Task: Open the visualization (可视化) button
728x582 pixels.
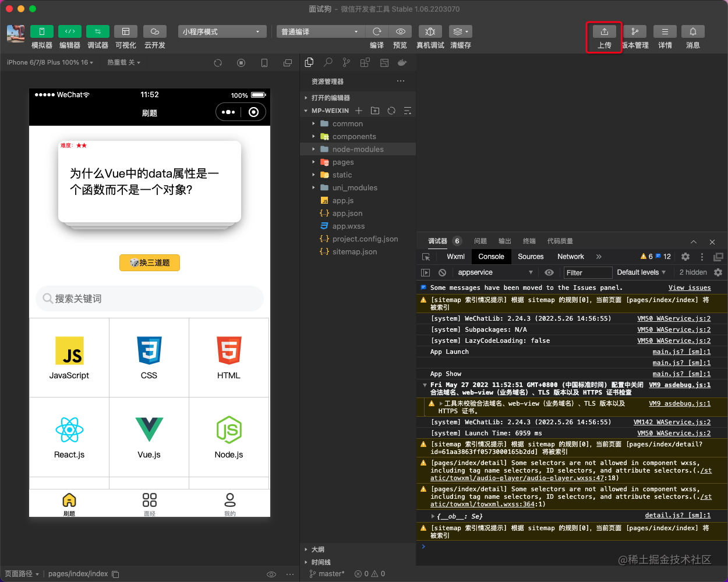Action: click(x=126, y=31)
